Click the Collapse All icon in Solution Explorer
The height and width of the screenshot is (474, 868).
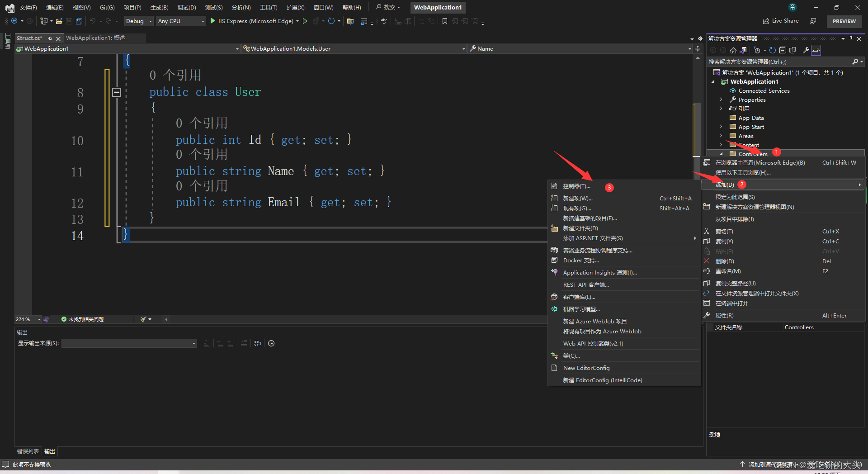pos(783,50)
